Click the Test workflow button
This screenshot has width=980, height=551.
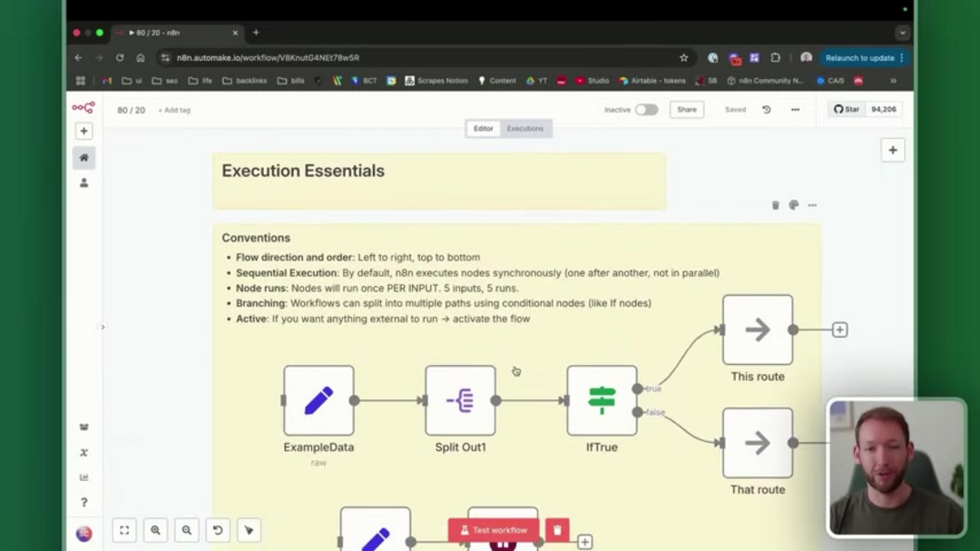494,530
